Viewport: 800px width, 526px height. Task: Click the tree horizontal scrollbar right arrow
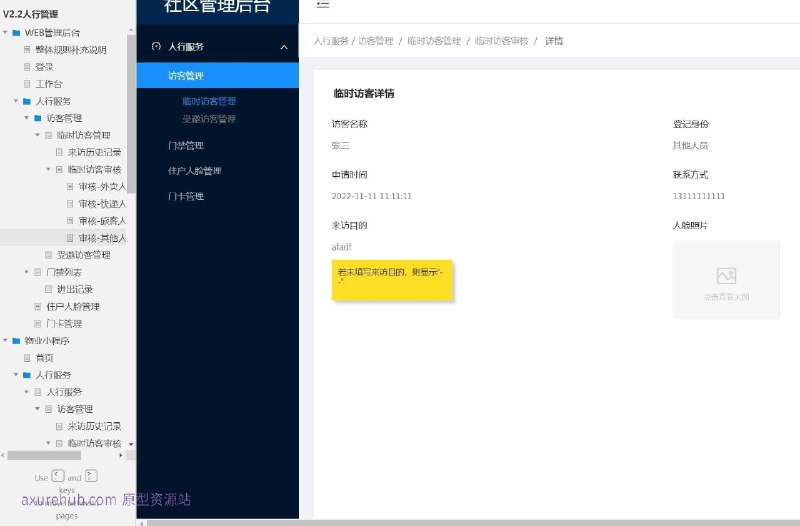click(x=121, y=455)
